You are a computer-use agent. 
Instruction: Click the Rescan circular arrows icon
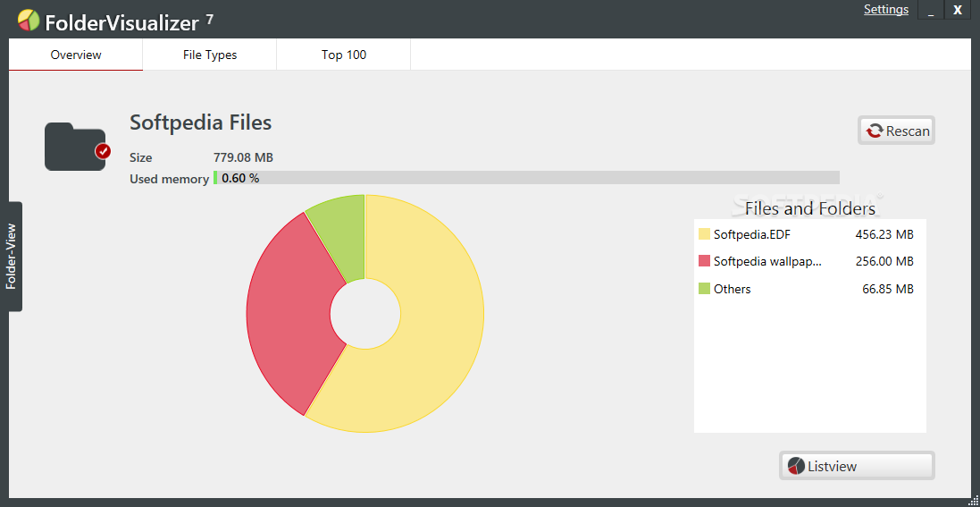pyautogui.click(x=874, y=131)
